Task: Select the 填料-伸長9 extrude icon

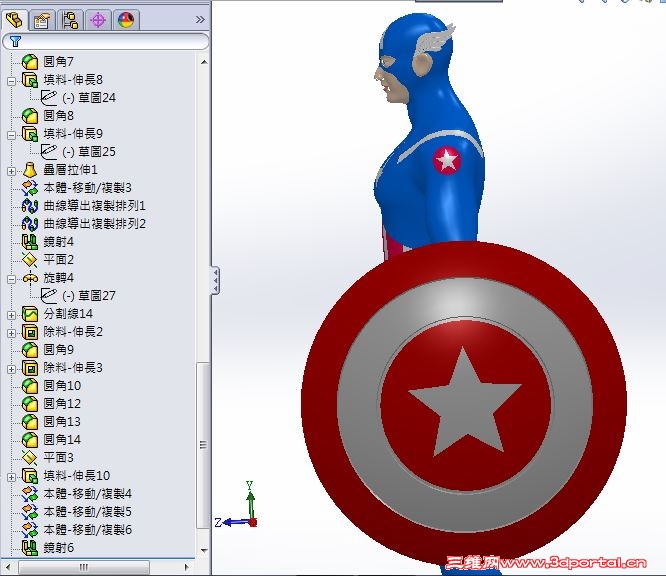Action: 30,134
